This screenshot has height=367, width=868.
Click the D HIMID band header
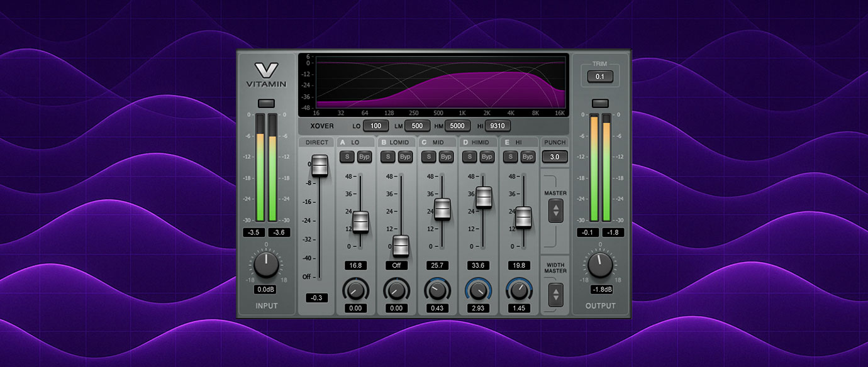[x=478, y=143]
